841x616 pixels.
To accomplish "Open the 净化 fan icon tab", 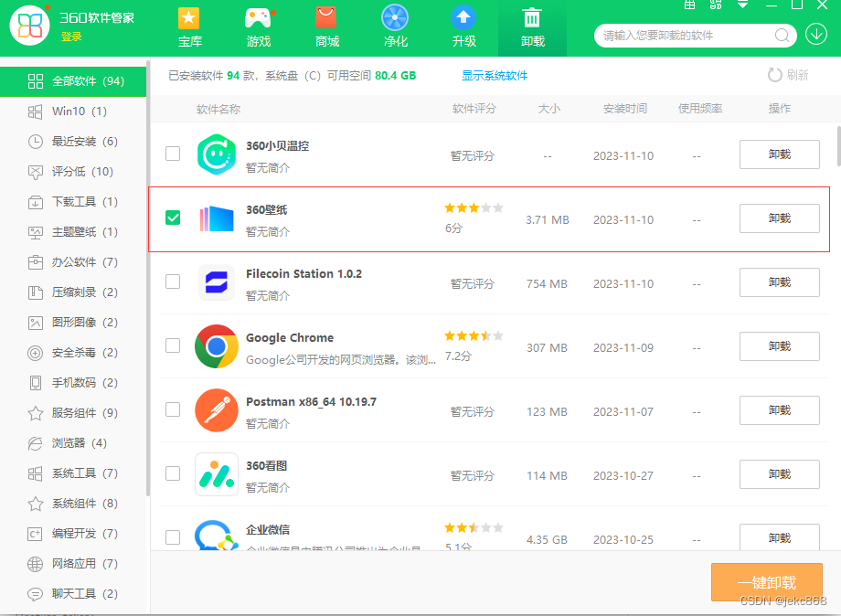I will point(395,27).
